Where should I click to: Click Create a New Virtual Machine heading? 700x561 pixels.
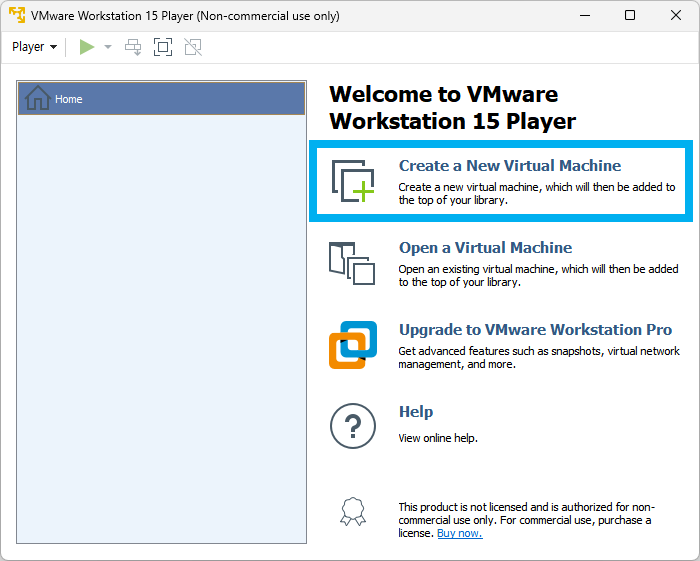coord(510,166)
